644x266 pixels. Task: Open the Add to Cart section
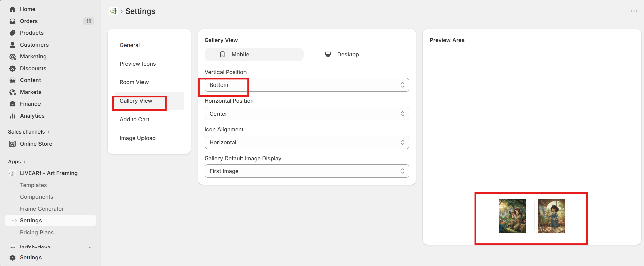[149, 119]
